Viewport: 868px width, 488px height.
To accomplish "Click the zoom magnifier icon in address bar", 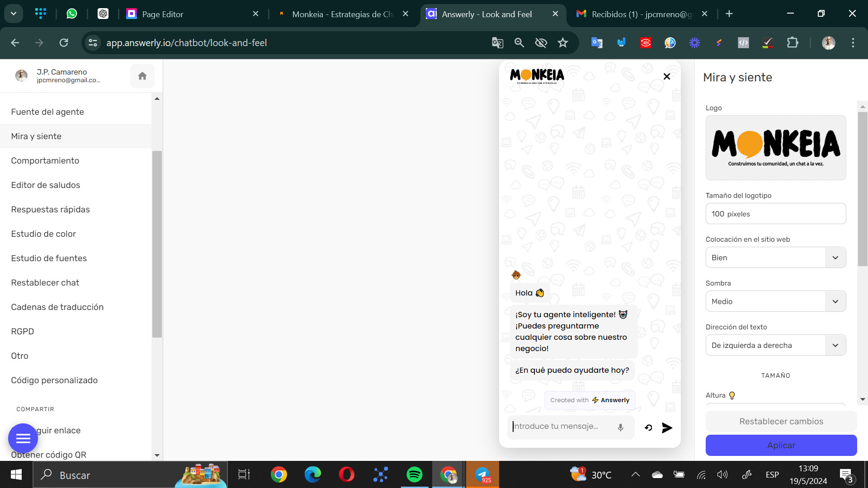I will pos(519,43).
